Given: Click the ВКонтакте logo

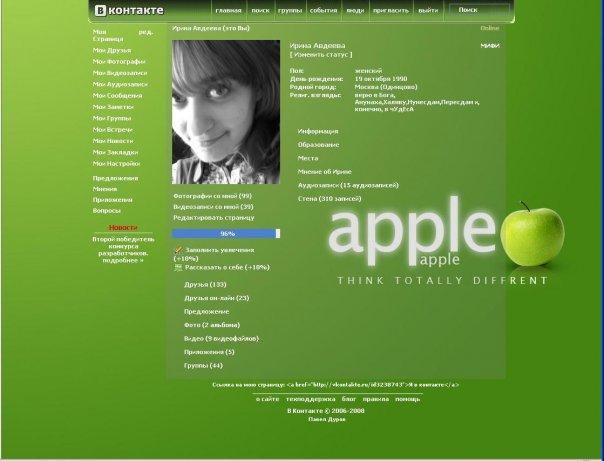Looking at the screenshot, I should pos(129,10).
